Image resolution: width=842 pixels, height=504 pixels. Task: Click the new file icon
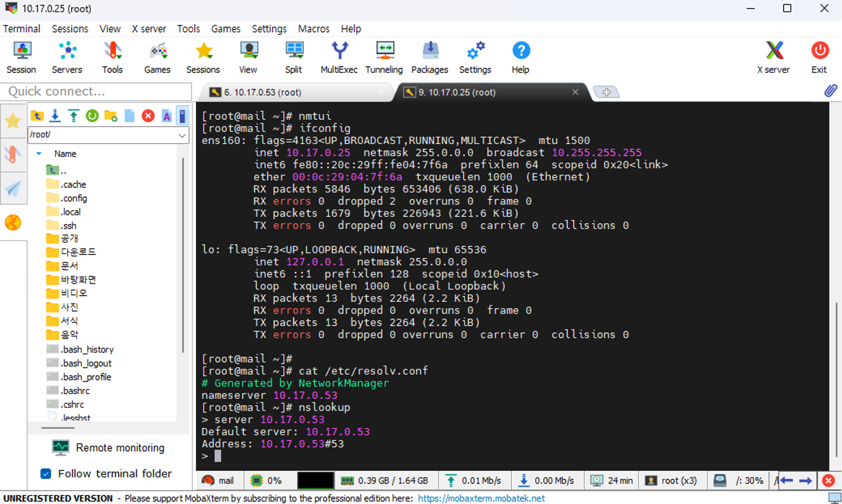[x=130, y=116]
